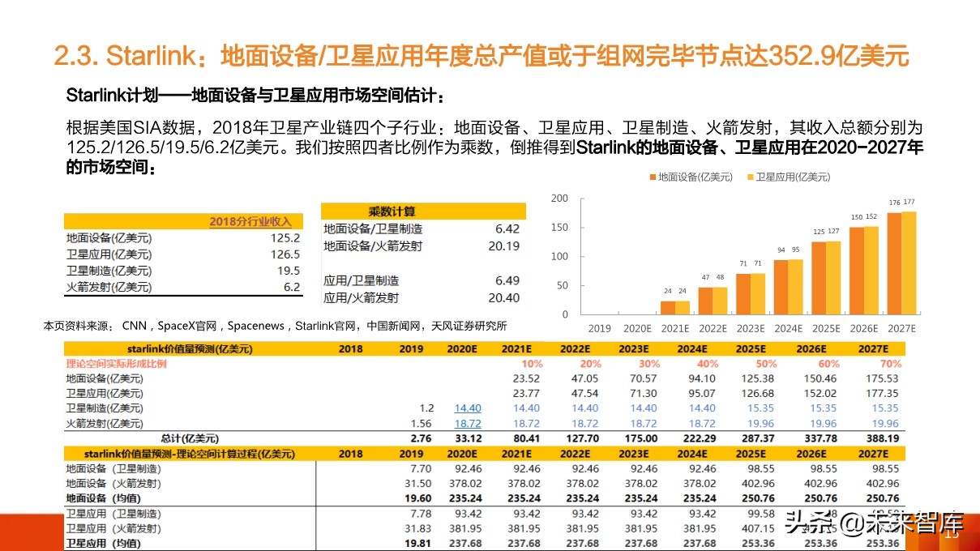Open the underlined 18.72 value under 2020E
Image resolution: width=980 pixels, height=551 pixels.
[468, 423]
